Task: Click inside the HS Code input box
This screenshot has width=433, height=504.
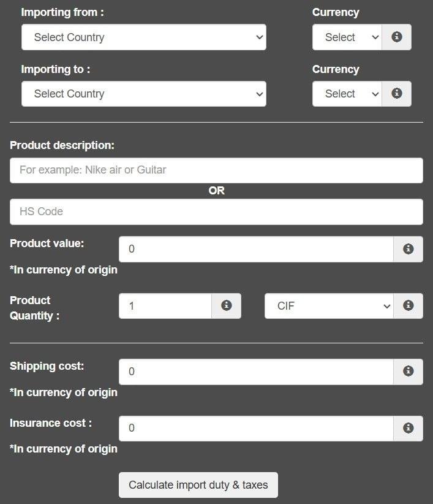Action: coord(216,211)
